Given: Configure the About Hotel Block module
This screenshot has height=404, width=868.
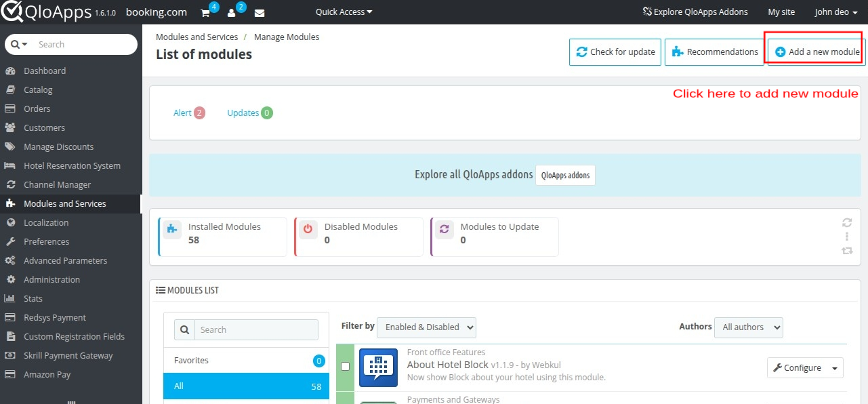Looking at the screenshot, I should [798, 368].
